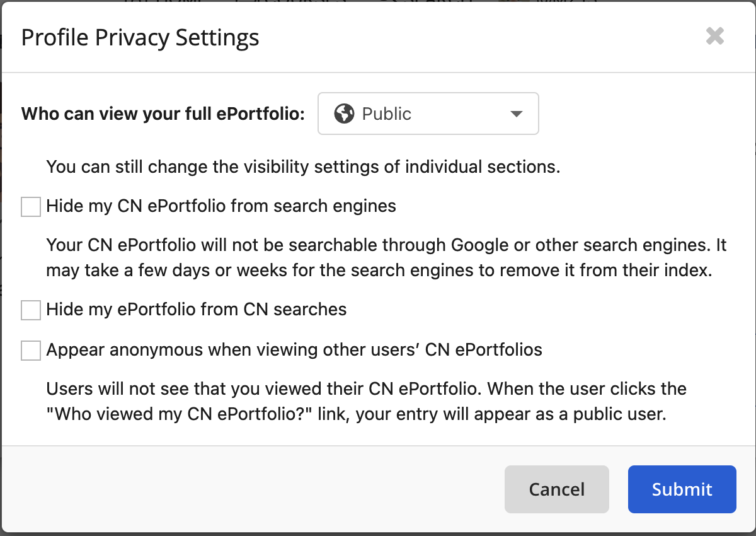Viewport: 756px width, 536px height.
Task: Click the dropdown caret arrow next to Public
Action: click(516, 114)
